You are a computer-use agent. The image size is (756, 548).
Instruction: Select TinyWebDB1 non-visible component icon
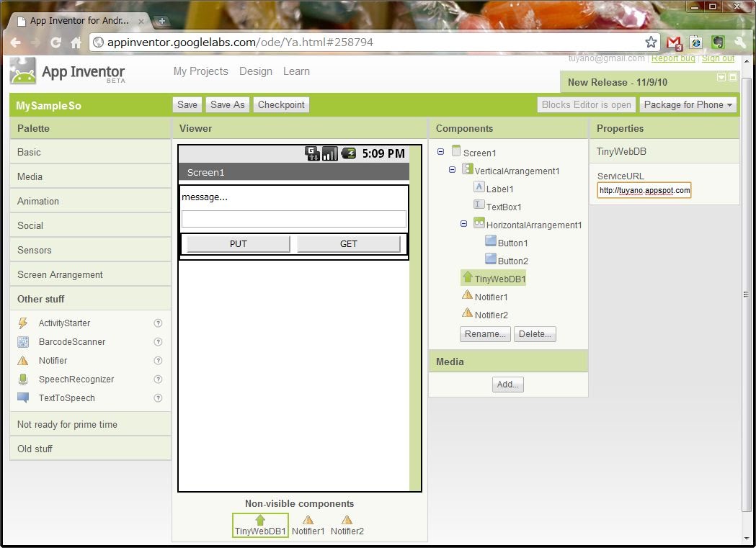click(x=260, y=520)
